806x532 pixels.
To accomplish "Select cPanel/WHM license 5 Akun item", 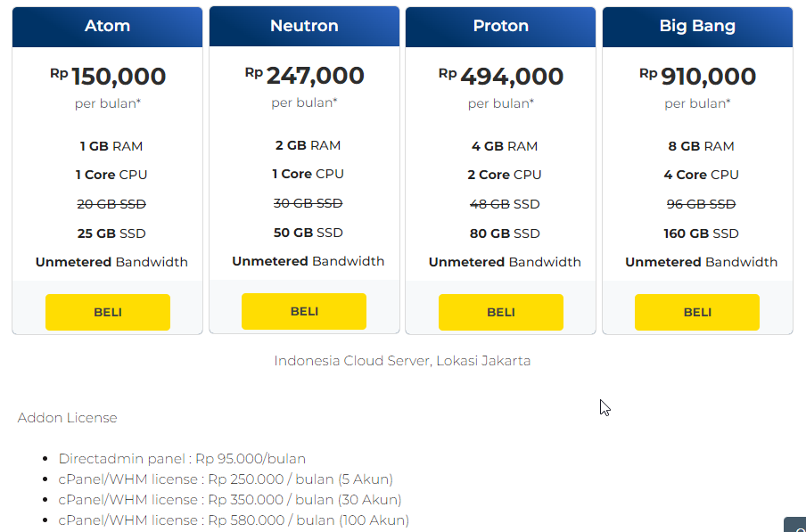I will pos(226,479).
